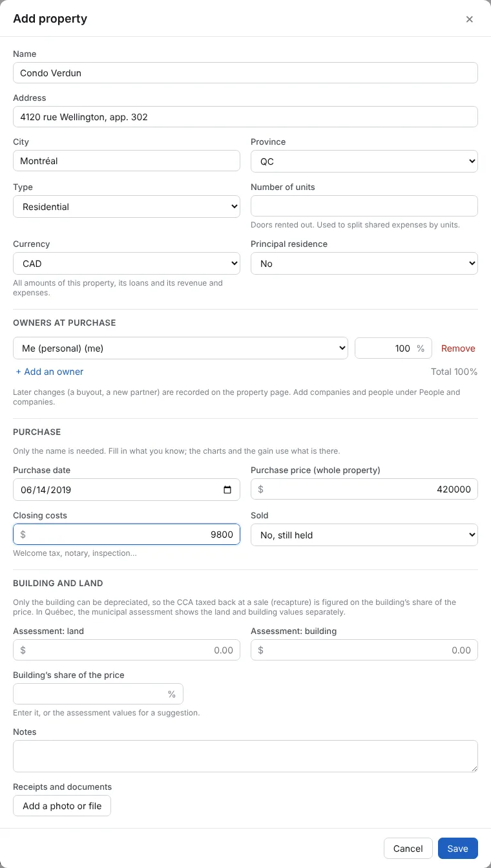491x868 pixels.
Task: Click the owner percentage field
Action: tap(393, 348)
